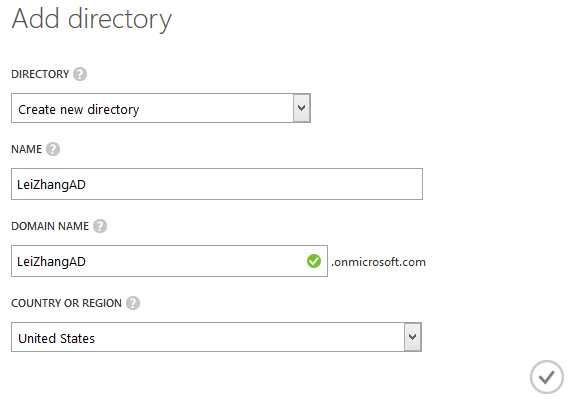
Task: Click the LeiZhangAD text in the domain box
Action: click(x=51, y=262)
